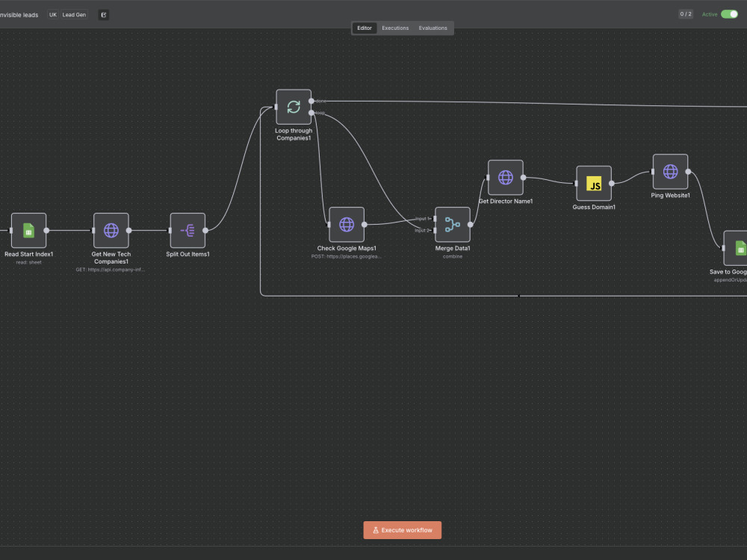Open the Merge Data1 node
The image size is (747, 560).
point(453,225)
